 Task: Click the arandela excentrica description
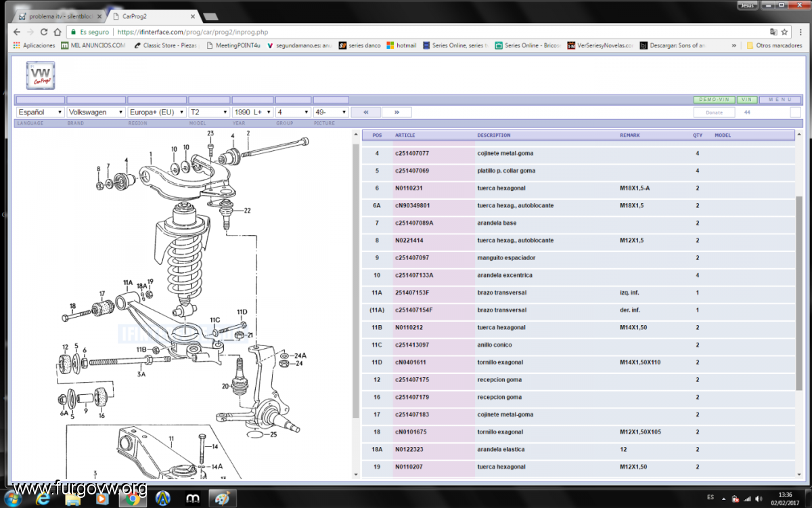point(505,276)
